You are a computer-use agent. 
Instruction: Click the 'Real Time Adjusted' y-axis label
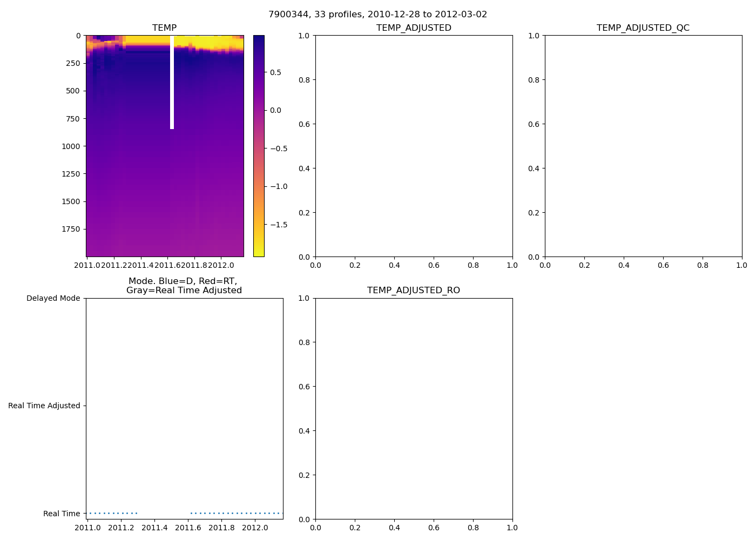[44, 406]
